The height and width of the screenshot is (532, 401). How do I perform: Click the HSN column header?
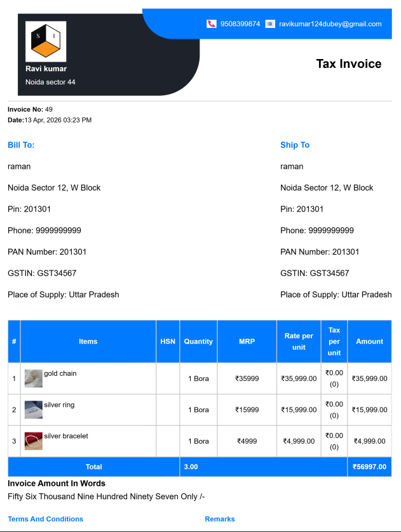(168, 342)
